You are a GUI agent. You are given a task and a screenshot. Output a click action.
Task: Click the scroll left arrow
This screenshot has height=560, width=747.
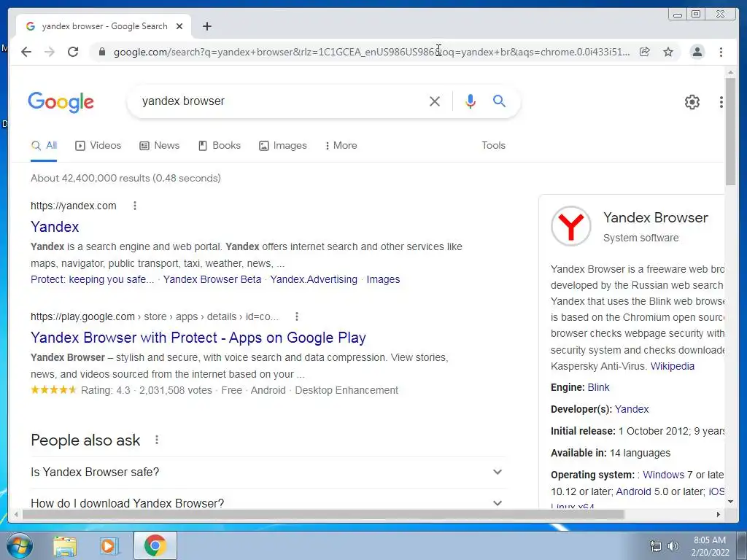pyautogui.click(x=16, y=514)
